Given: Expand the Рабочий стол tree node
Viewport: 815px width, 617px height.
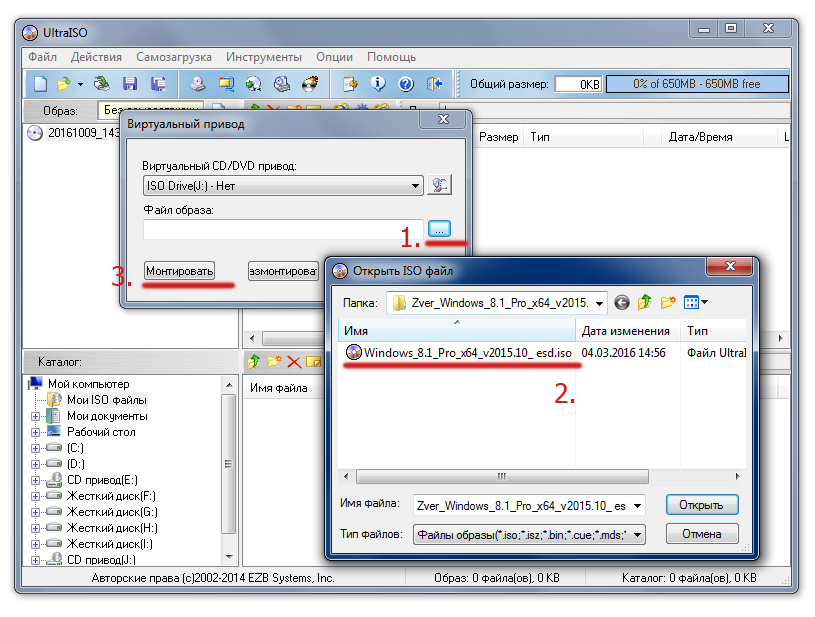Looking at the screenshot, I should click(x=35, y=432).
